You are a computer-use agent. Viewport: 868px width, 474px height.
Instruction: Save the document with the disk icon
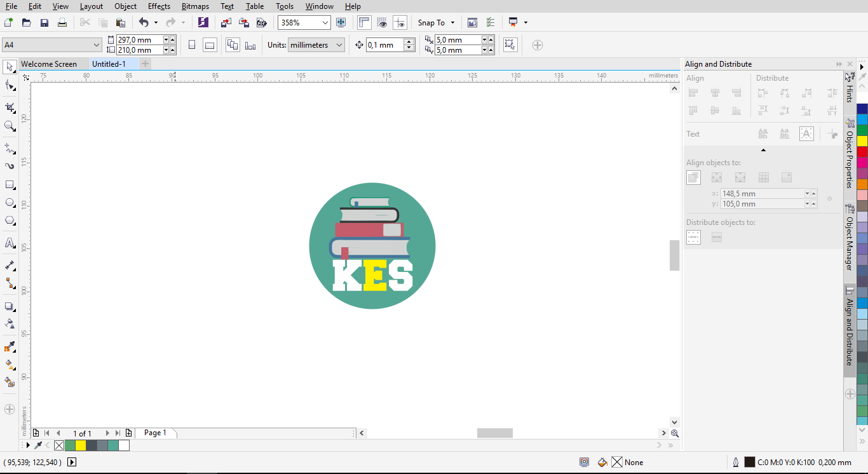pos(44,22)
